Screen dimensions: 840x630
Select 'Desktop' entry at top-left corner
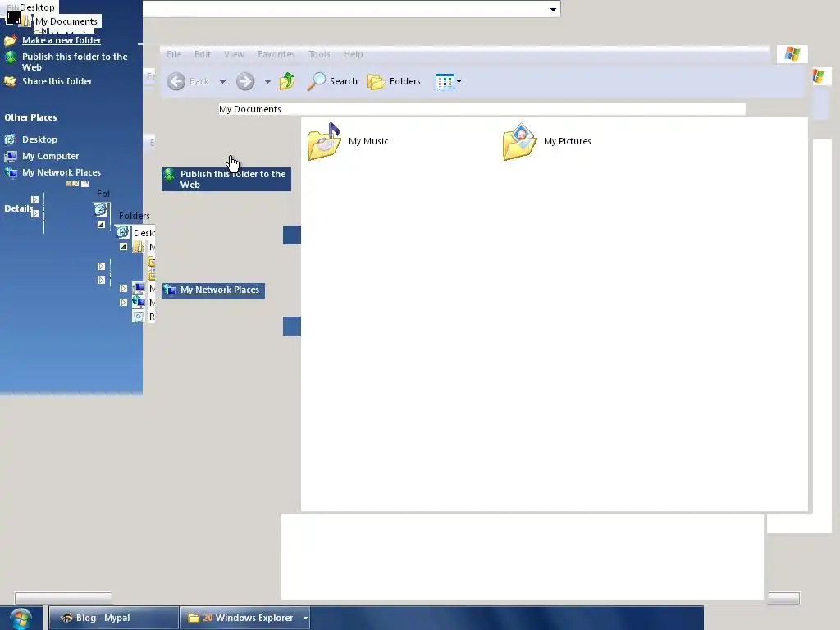coord(37,7)
